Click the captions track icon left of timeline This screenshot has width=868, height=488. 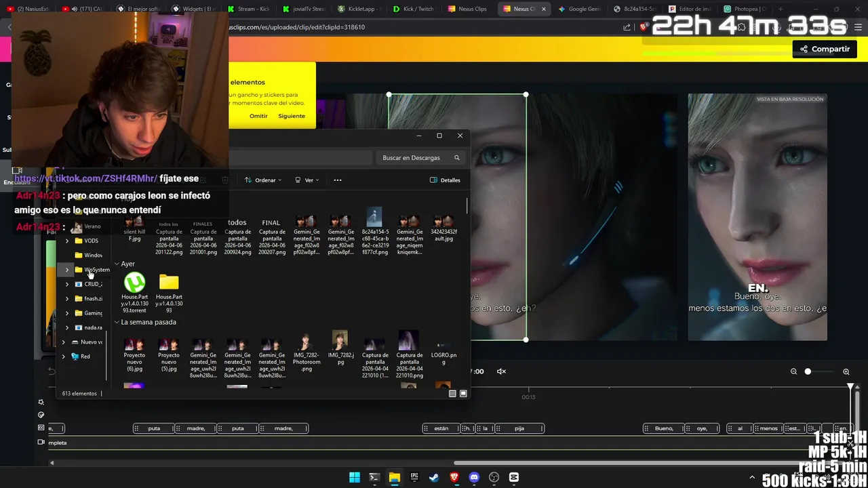[x=41, y=428]
